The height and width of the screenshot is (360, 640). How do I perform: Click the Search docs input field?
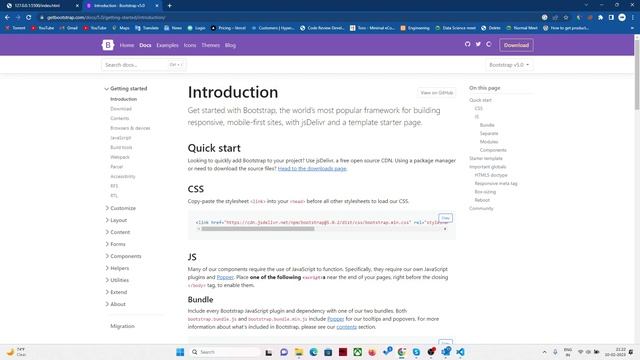(144, 65)
